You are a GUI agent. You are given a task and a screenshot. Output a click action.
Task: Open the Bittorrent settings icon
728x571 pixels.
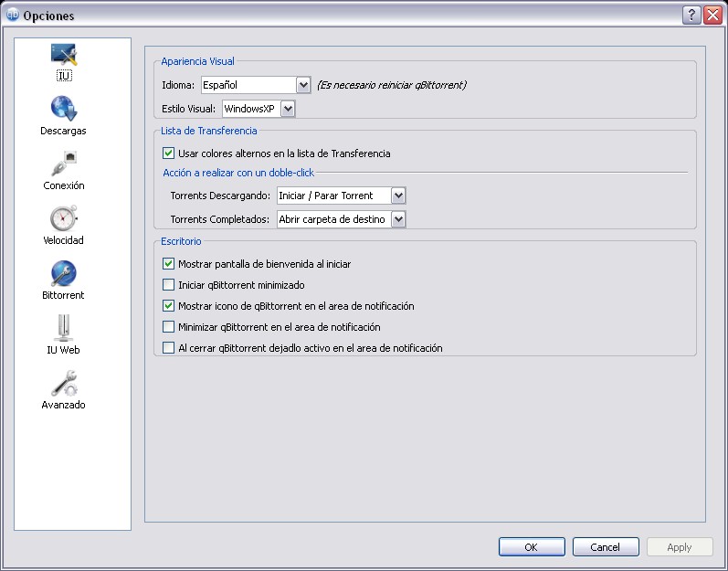click(64, 272)
